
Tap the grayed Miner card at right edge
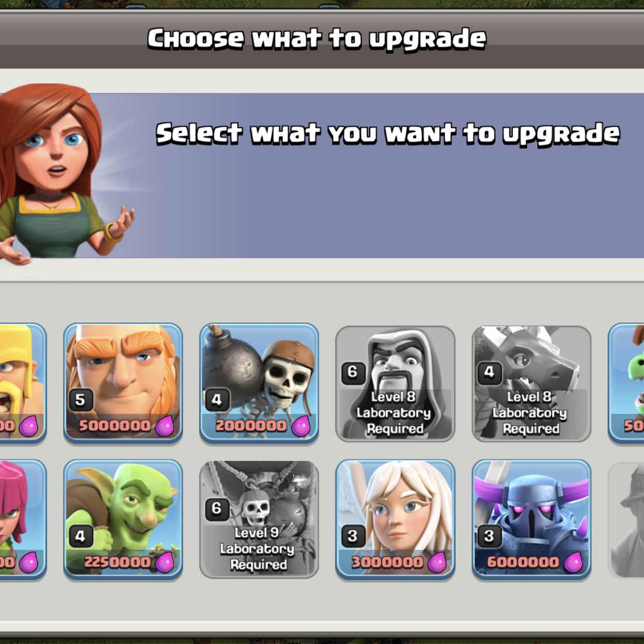[x=626, y=520]
